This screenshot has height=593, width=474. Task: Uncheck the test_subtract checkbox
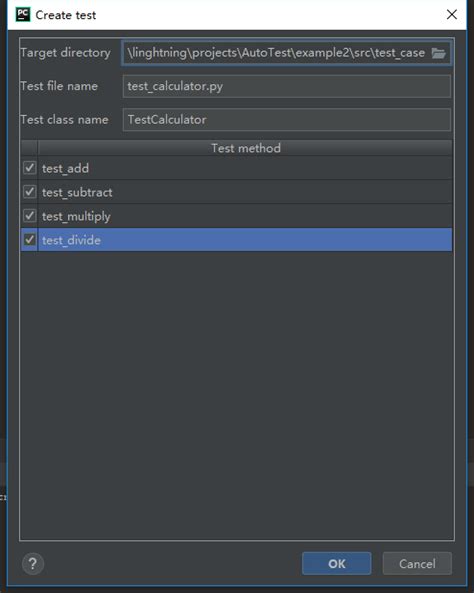pos(30,192)
